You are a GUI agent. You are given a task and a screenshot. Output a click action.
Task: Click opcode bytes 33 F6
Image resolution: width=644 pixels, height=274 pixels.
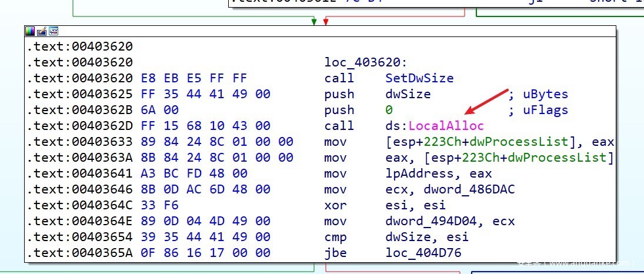click(x=159, y=205)
